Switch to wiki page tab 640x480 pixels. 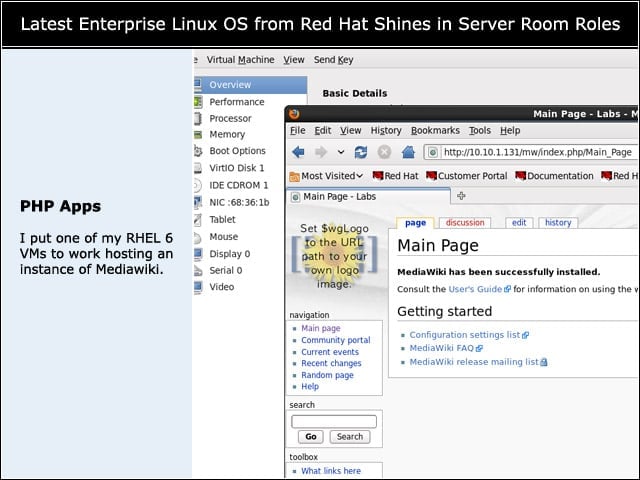(x=415, y=223)
